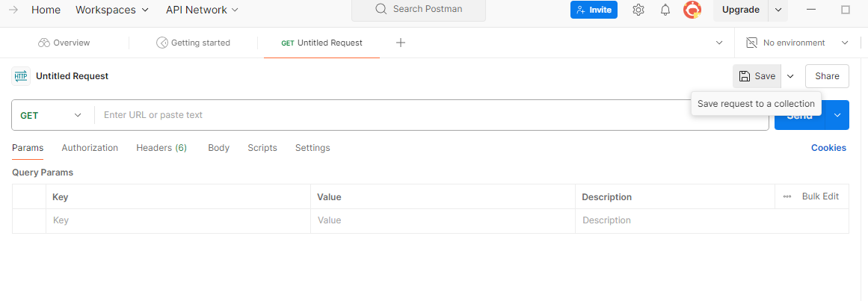
Task: Open the request Settings tab
Action: point(313,148)
